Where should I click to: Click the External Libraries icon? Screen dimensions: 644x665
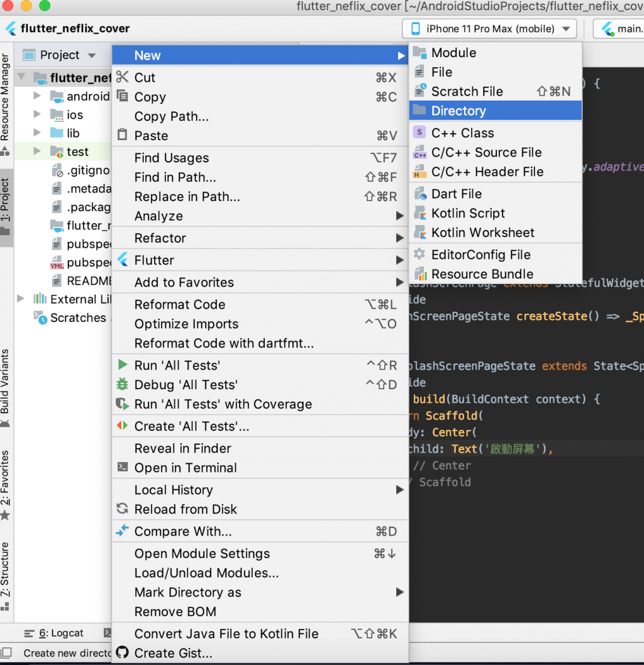[40, 299]
